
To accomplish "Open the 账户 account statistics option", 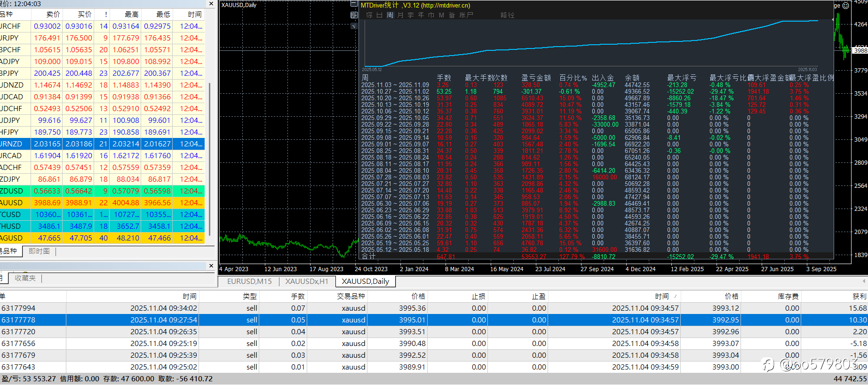I will click(466, 15).
